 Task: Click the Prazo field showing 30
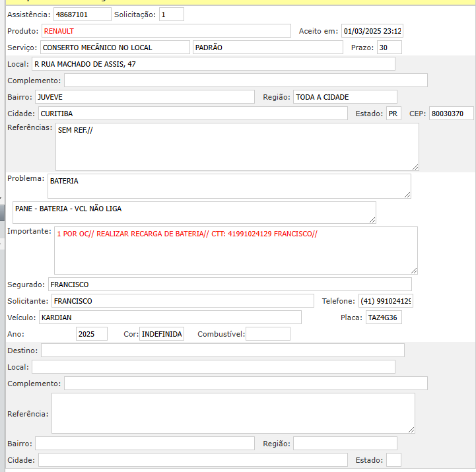point(389,48)
